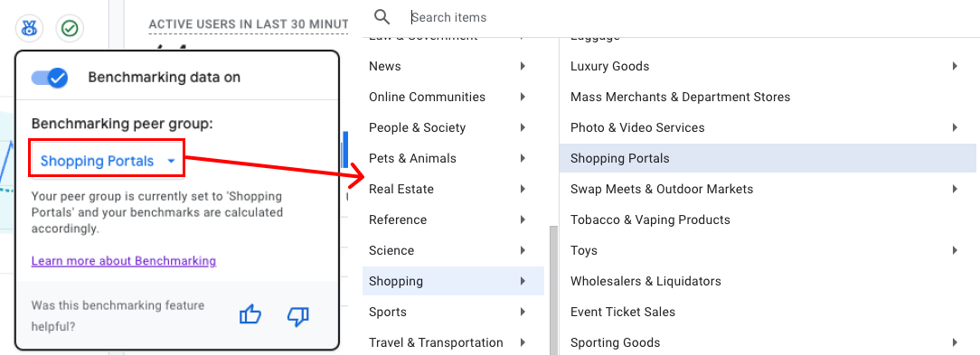Viewport: 980px width, 355px height.
Task: Click the thumbs down feedback icon
Action: (298, 315)
